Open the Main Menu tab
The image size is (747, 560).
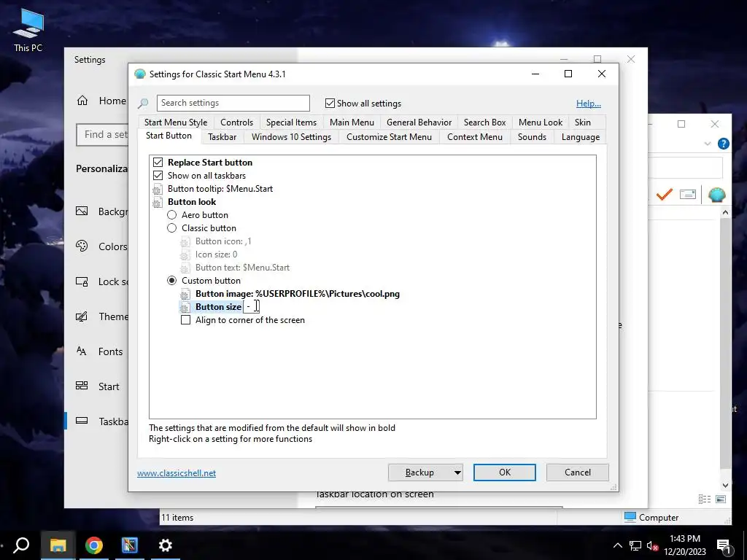pos(352,122)
